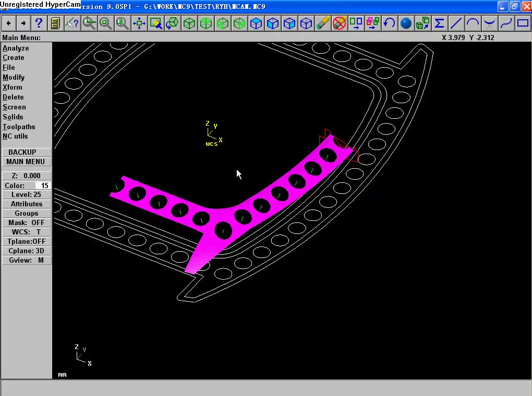This screenshot has height=396, width=532.
Task: Click the fit-to-screen arrows icon
Action: [x=139, y=23]
